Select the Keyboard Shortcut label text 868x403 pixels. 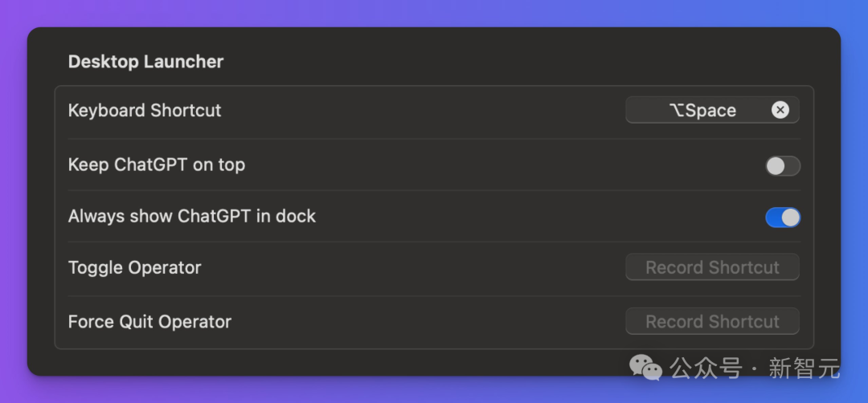145,111
